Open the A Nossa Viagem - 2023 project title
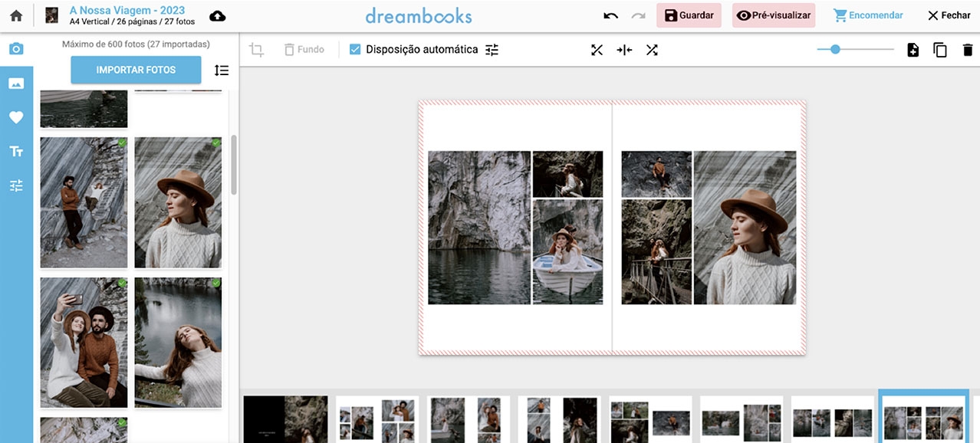Screen dimensions: 980x443 click(x=127, y=10)
